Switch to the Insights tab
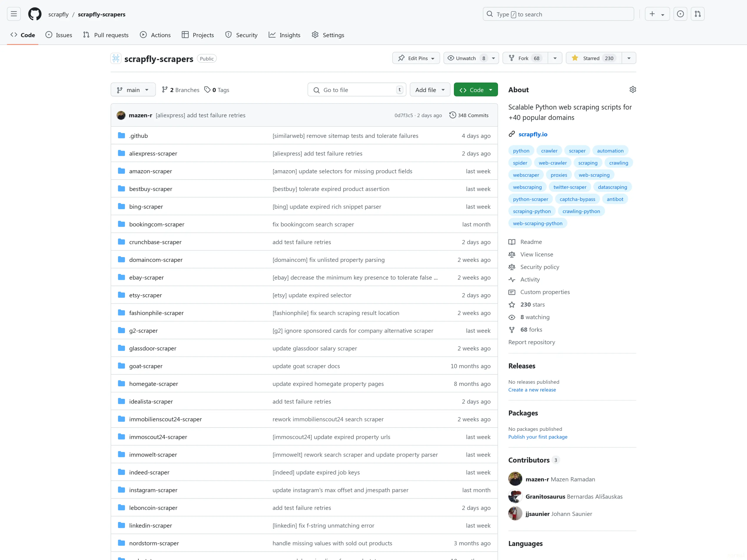Viewport: 747px width, 560px height. tap(284, 35)
